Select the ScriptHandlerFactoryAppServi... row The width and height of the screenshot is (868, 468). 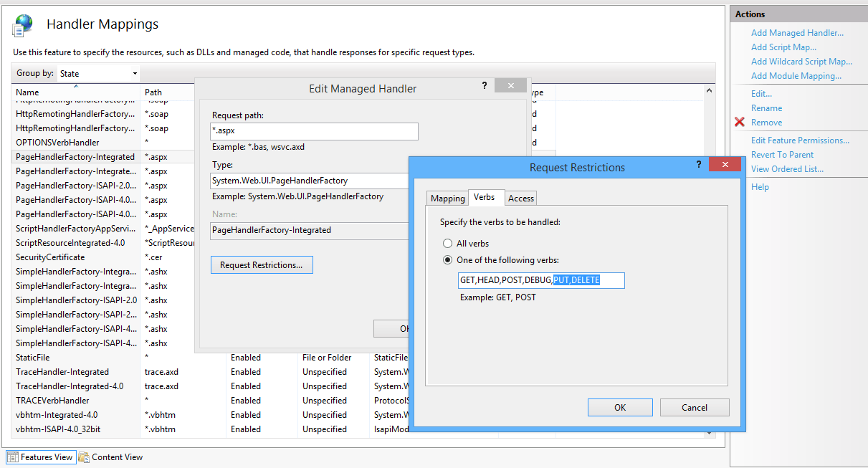[103, 229]
